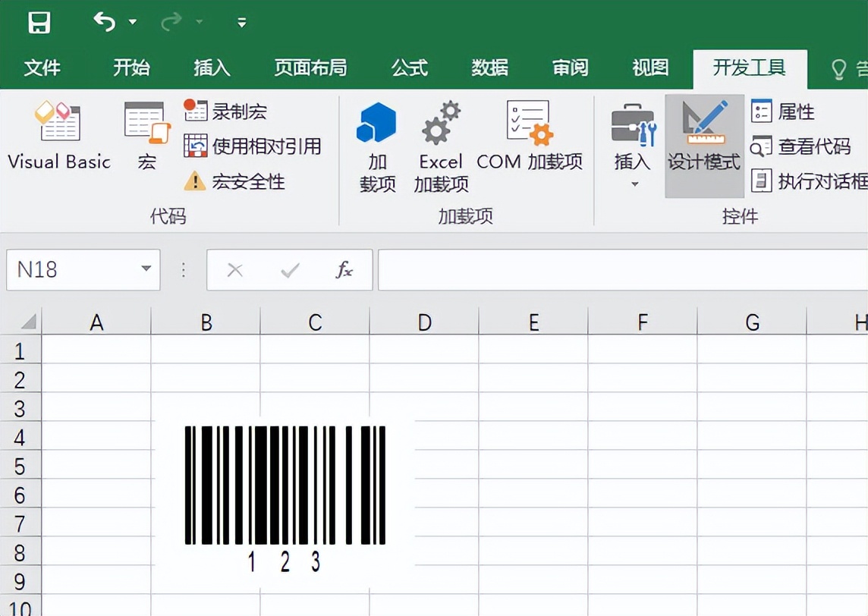Click the Undo arrow icon

pos(104,22)
